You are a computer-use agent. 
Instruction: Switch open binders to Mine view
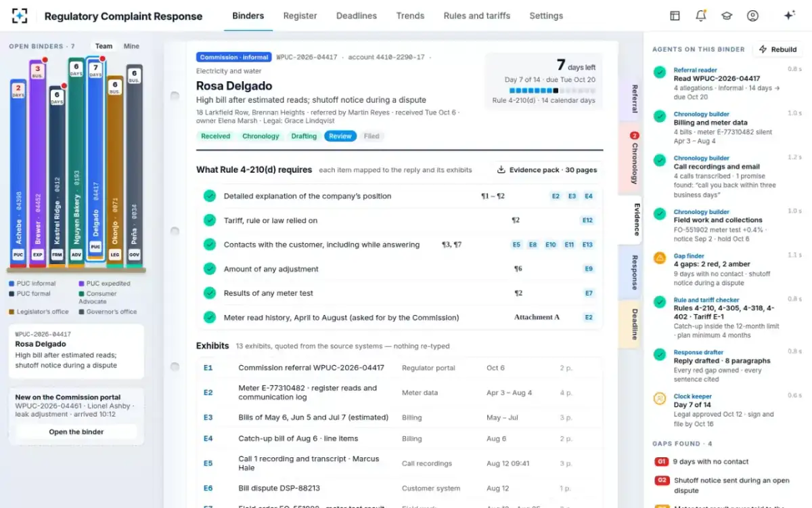(x=131, y=46)
